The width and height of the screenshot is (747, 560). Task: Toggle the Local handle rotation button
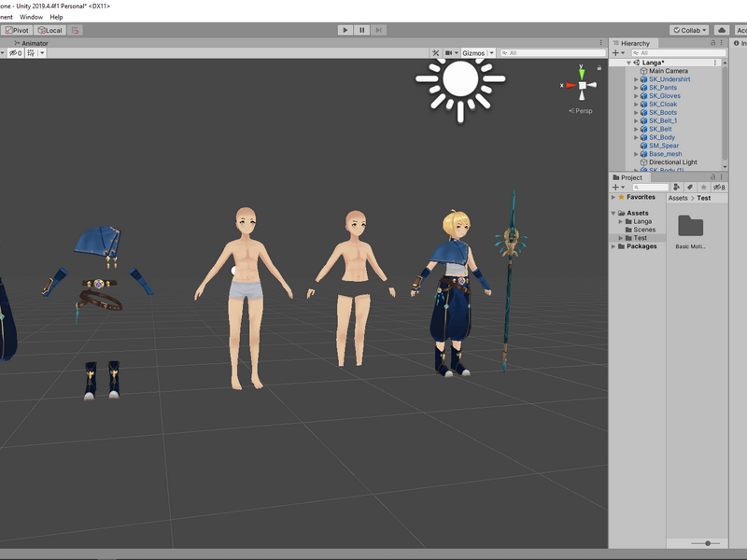(50, 30)
